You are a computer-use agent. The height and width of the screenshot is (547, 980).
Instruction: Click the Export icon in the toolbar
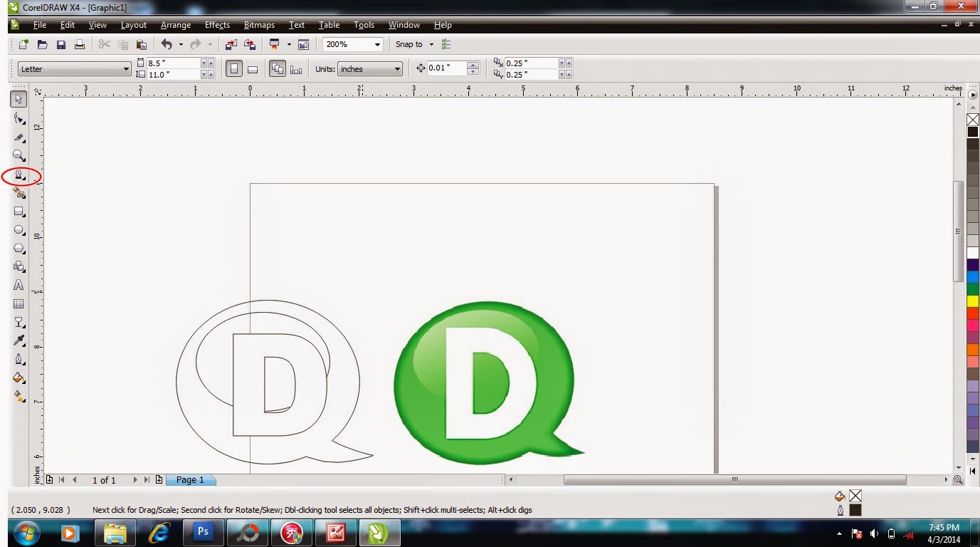pos(250,44)
